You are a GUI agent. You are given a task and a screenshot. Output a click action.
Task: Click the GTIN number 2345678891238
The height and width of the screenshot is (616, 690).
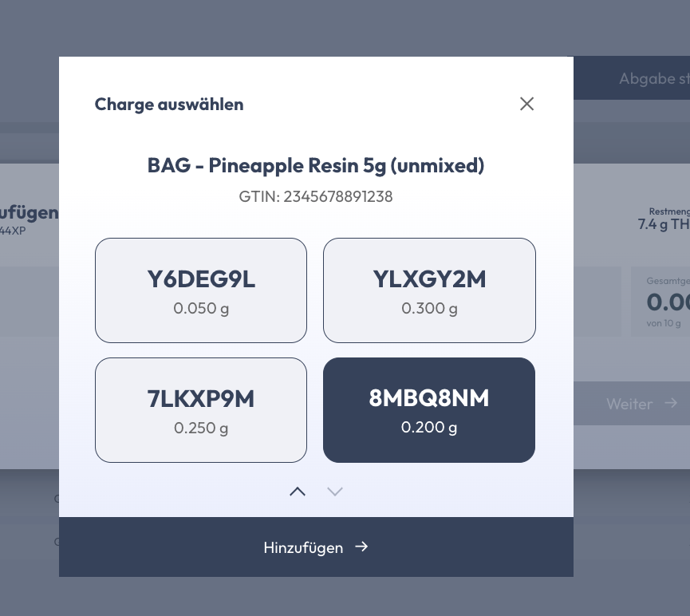337,196
